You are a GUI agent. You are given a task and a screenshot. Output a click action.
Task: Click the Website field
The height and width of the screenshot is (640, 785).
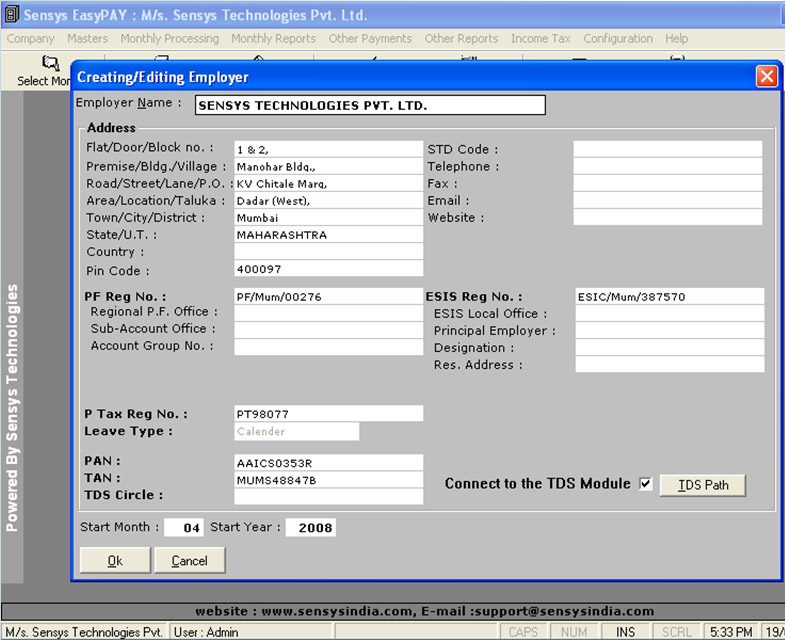point(668,217)
